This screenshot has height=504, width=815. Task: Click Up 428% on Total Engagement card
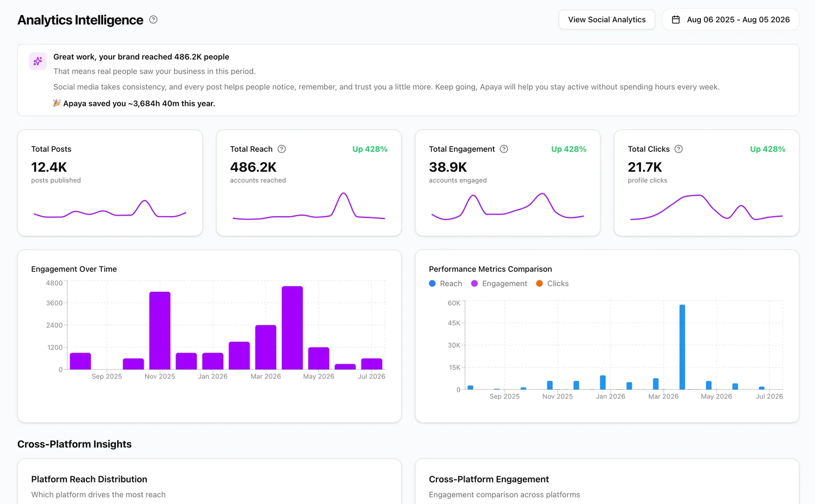[569, 149]
